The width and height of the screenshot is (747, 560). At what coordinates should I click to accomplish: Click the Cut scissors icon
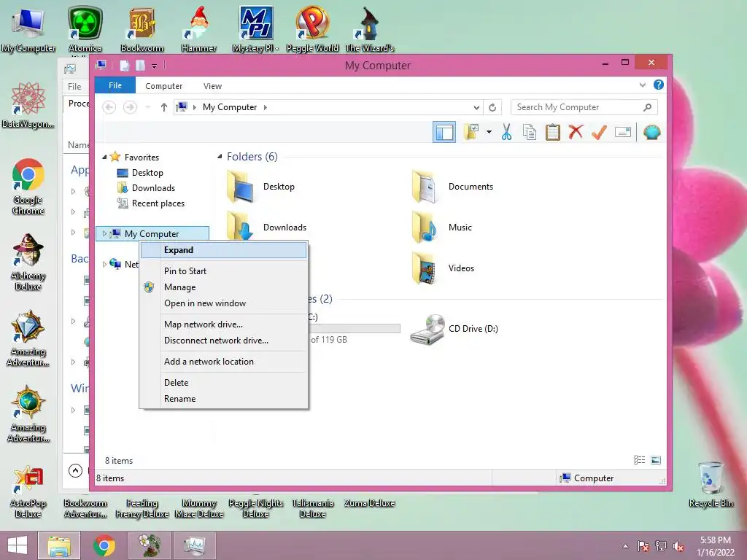tap(506, 132)
